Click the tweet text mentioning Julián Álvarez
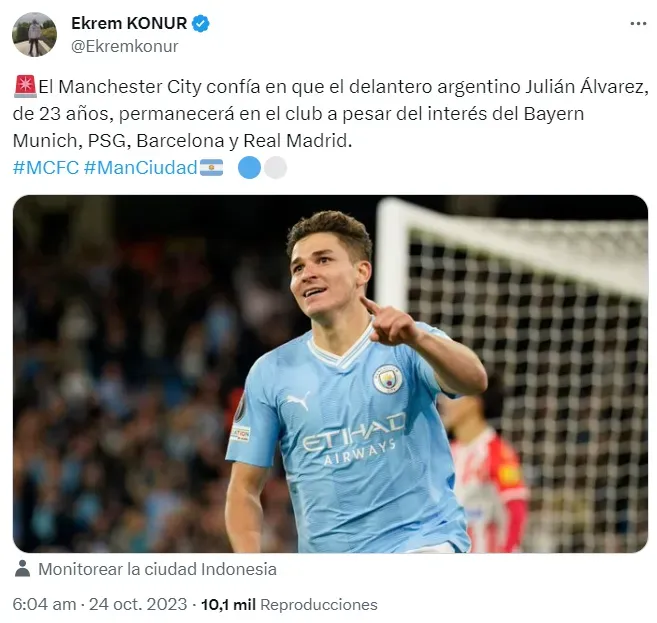This screenshot has width=657, height=623. [x=330, y=114]
